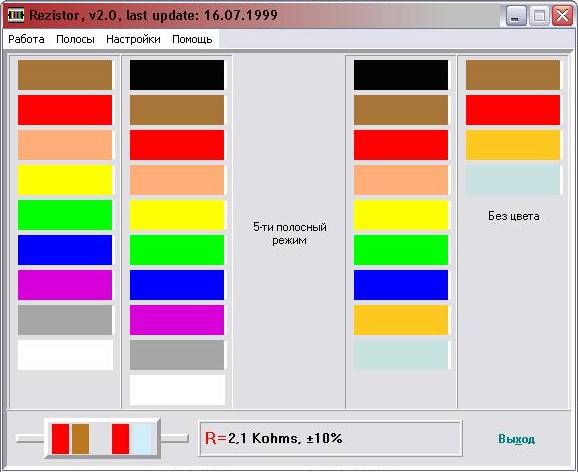This screenshot has width=578, height=472.
Task: Click the brown band on resistor image
Action: pos(80,439)
